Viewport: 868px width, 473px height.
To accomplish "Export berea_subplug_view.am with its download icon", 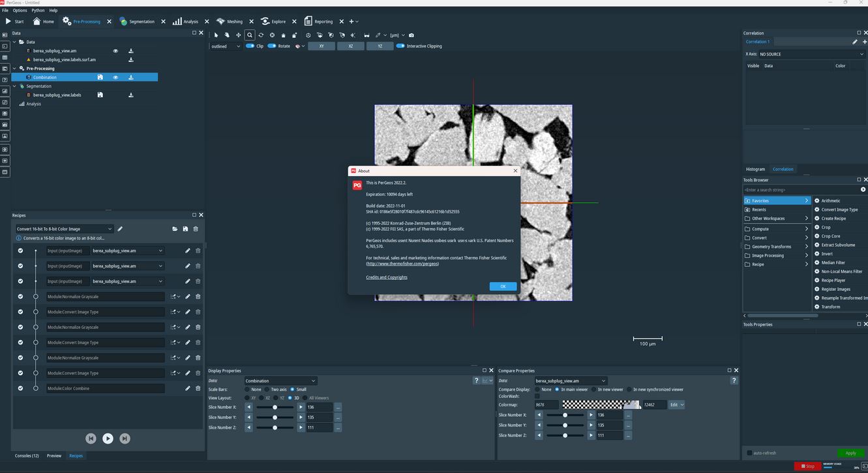I will pos(131,51).
